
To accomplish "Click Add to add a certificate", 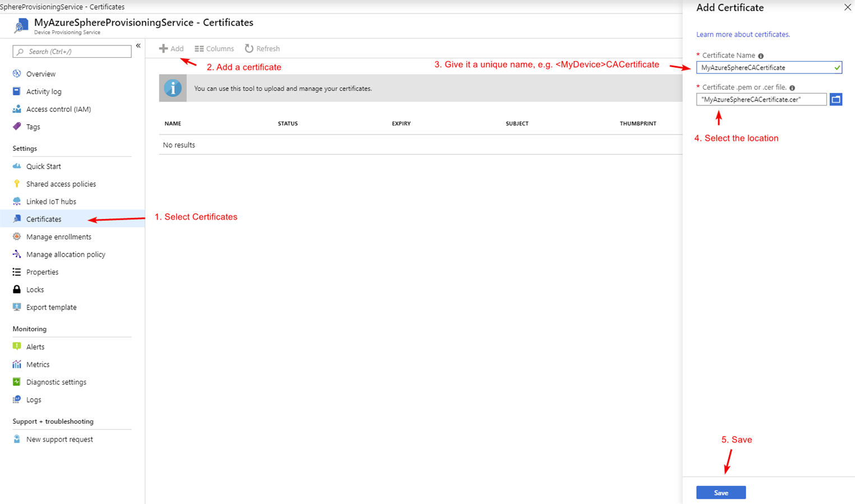I will [x=172, y=49].
